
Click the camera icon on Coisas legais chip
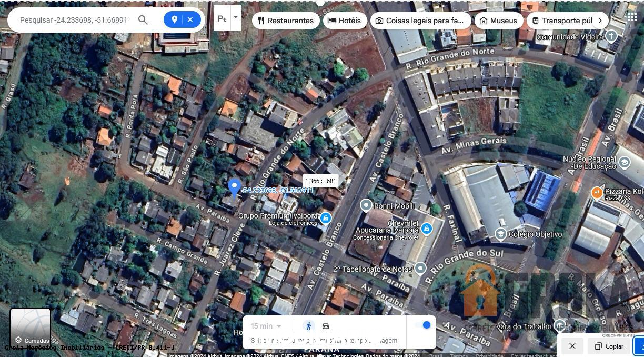click(x=380, y=21)
